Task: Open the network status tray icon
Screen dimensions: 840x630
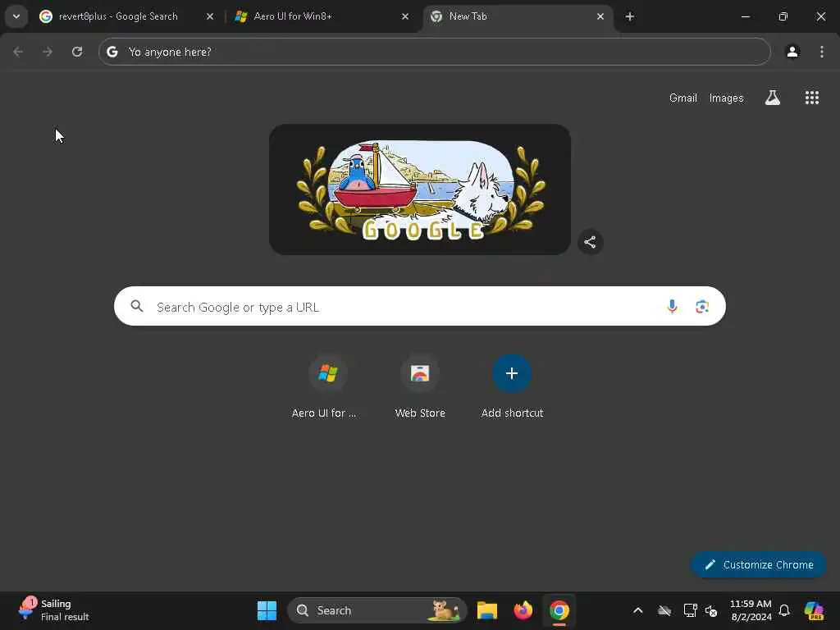Action: [690, 610]
